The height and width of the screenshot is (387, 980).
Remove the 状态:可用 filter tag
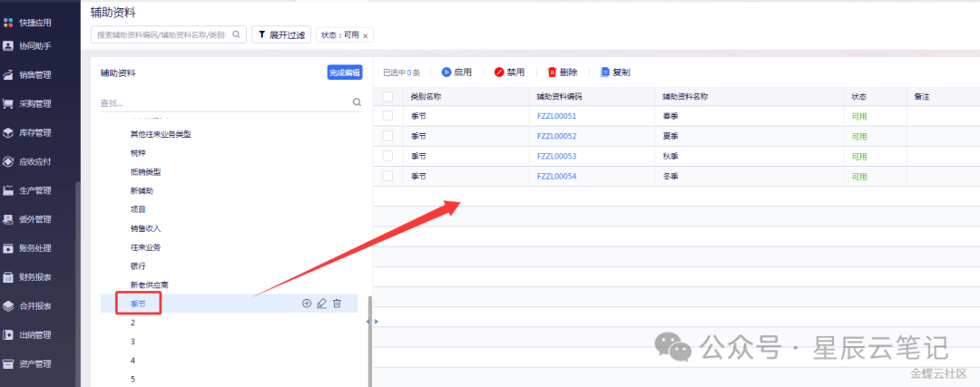366,35
